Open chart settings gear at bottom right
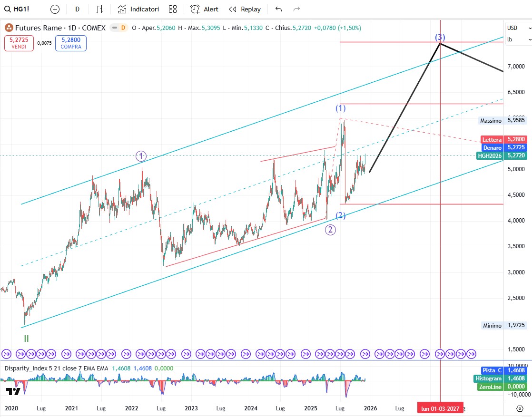 point(520,408)
